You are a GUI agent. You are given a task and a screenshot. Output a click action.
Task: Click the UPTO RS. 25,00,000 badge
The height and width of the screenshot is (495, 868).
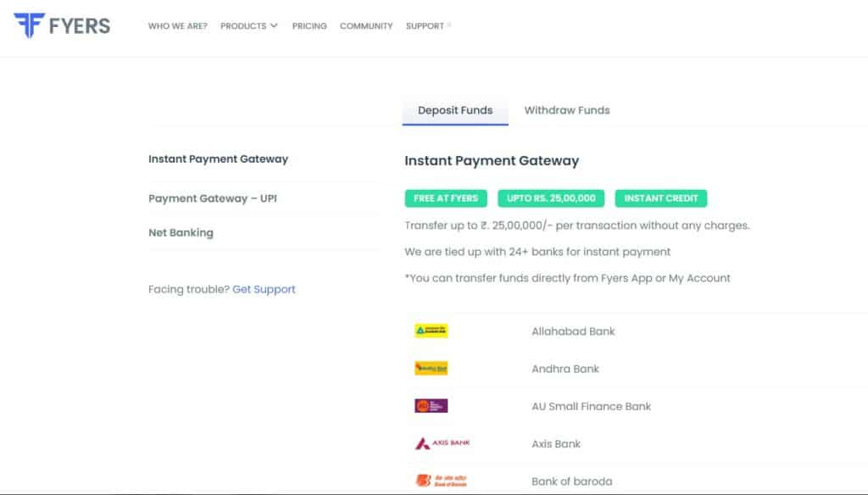tap(551, 198)
